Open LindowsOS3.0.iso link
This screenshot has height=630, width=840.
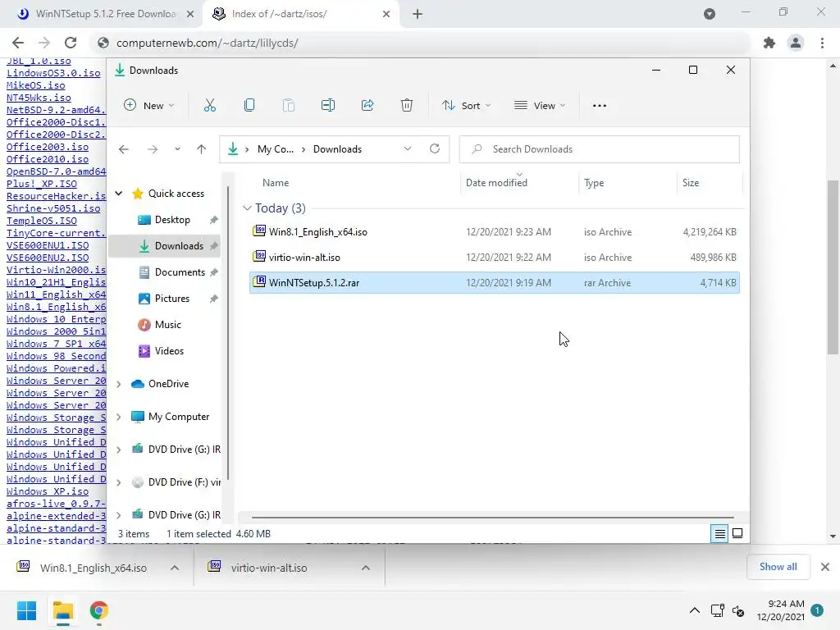click(53, 73)
